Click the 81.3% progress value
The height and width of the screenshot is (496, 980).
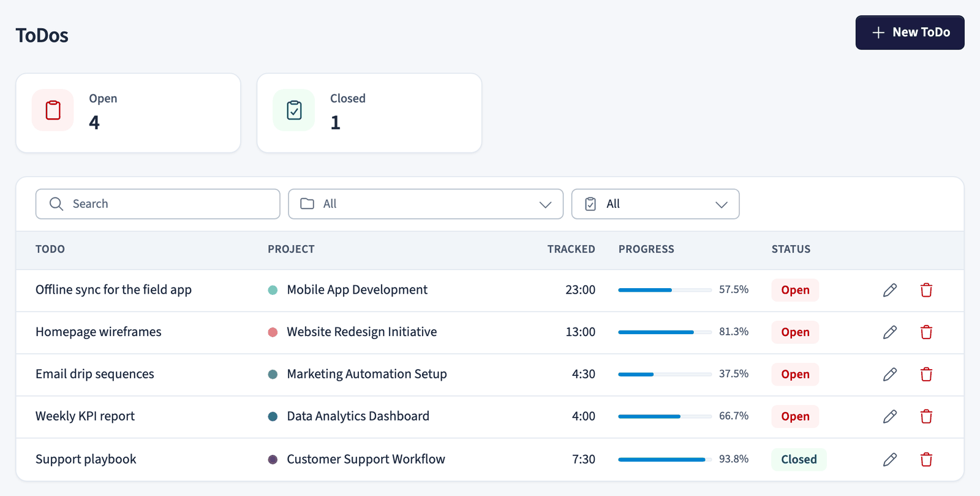tap(734, 332)
